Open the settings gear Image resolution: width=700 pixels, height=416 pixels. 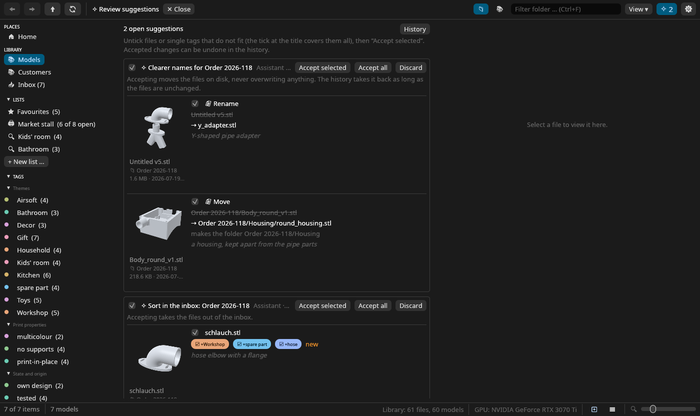coord(688,9)
